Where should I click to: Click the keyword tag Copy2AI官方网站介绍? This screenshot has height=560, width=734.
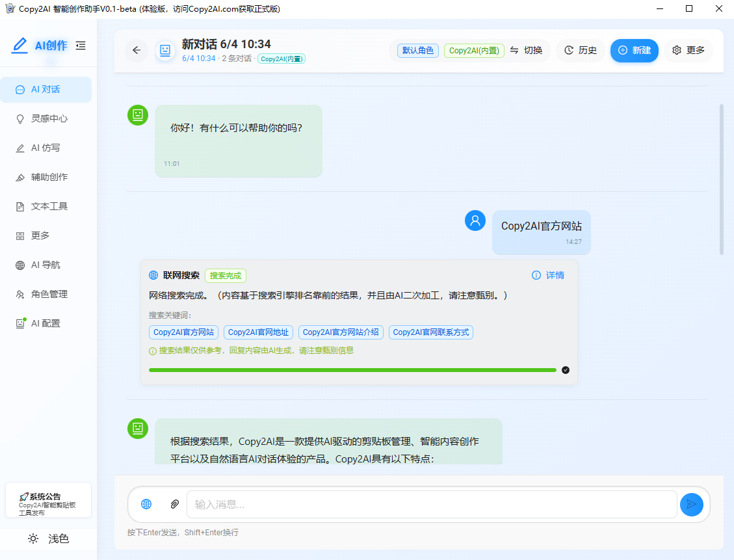pos(341,332)
